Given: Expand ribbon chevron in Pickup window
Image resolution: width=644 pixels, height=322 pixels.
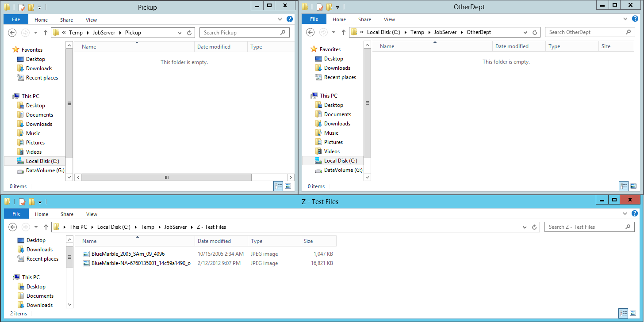Looking at the screenshot, I should pos(280,19).
